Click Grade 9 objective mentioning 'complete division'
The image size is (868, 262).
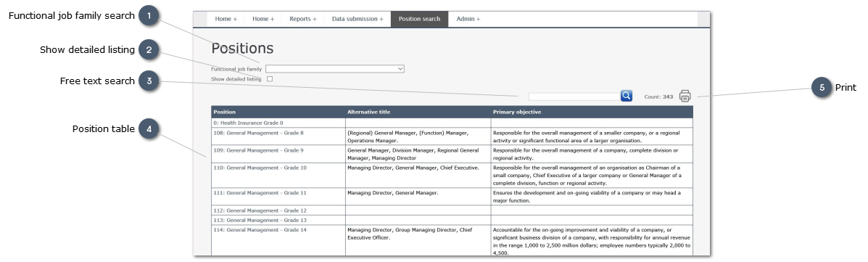click(x=585, y=154)
